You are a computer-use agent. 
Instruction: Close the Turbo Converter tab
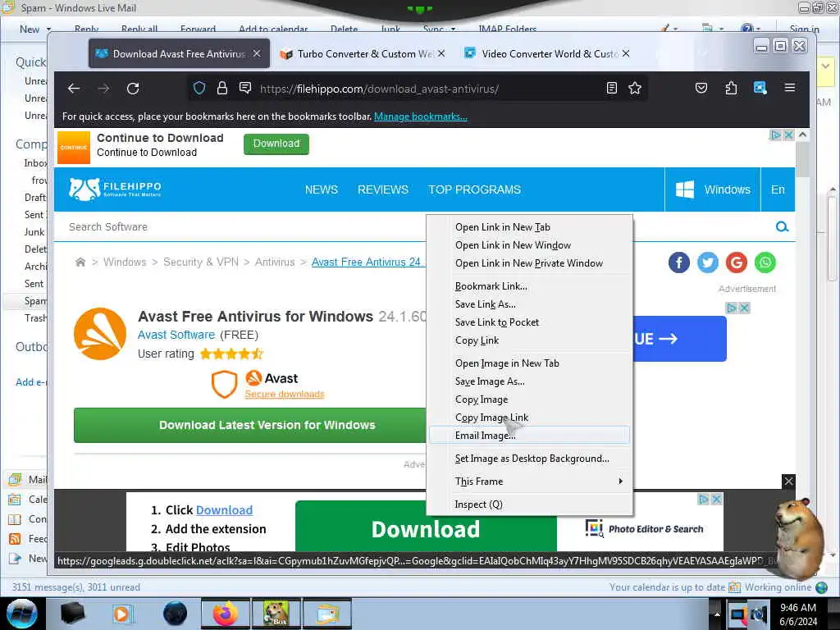pos(441,53)
